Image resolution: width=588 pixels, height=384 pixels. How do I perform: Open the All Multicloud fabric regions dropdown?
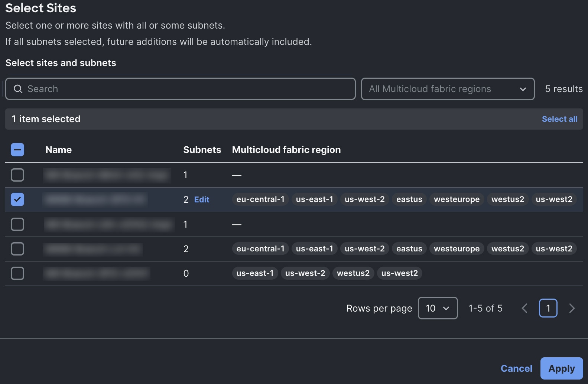[x=448, y=89]
